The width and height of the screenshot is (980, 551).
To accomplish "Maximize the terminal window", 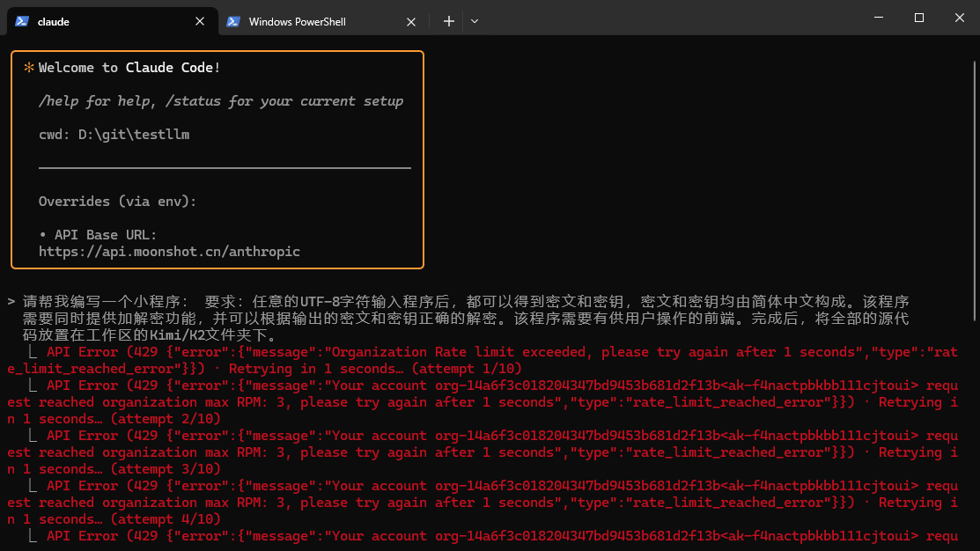I will tap(918, 18).
